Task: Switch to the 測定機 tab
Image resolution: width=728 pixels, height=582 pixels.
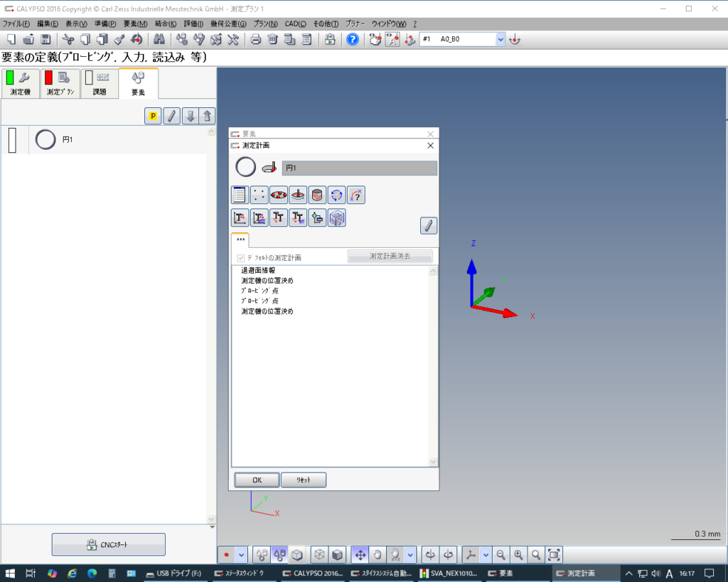Action: 20,83
